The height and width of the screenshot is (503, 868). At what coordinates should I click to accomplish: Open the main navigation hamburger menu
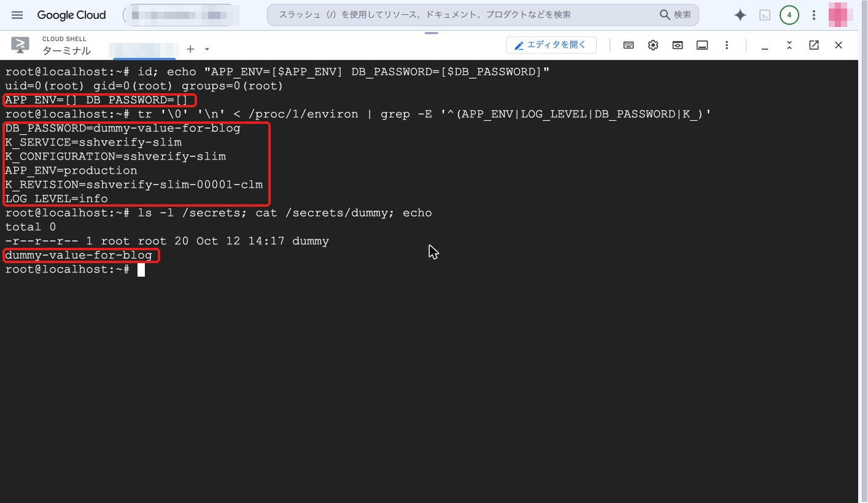[17, 15]
